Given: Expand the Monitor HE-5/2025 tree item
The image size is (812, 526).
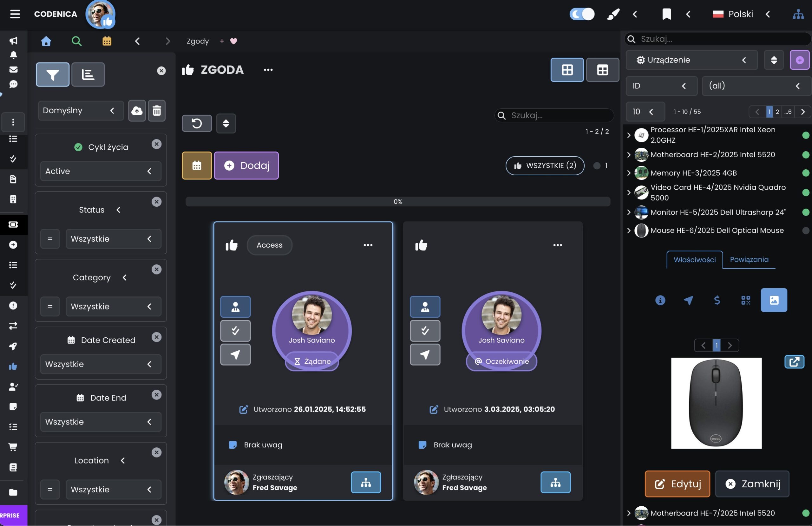Looking at the screenshot, I should 629,212.
